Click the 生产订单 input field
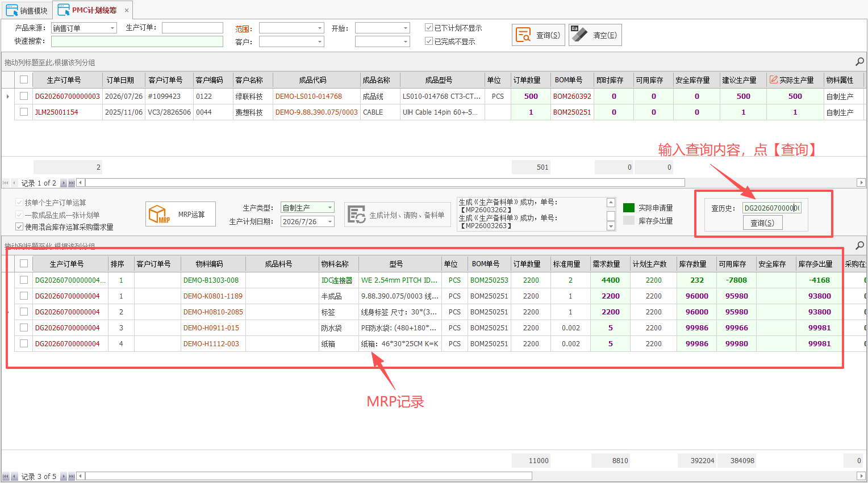868x483 pixels. point(193,28)
